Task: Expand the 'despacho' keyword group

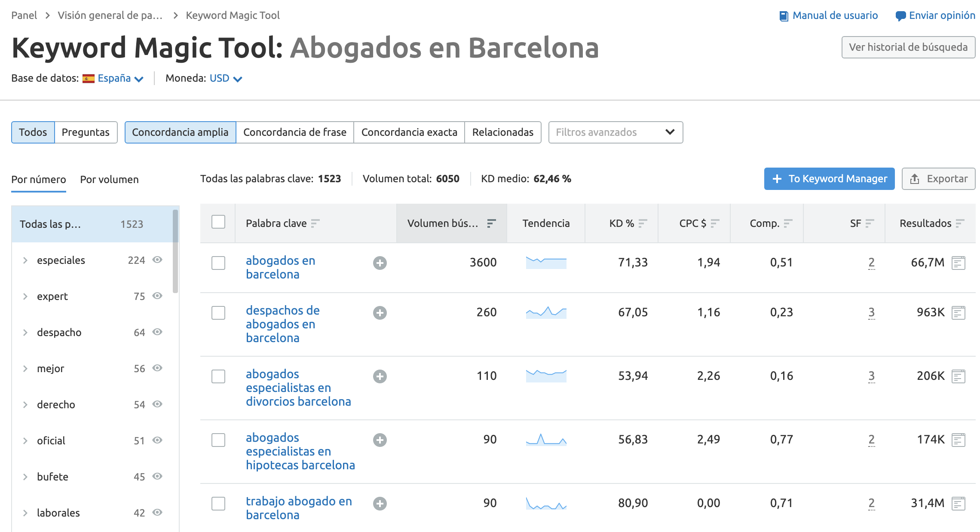Action: 25,333
